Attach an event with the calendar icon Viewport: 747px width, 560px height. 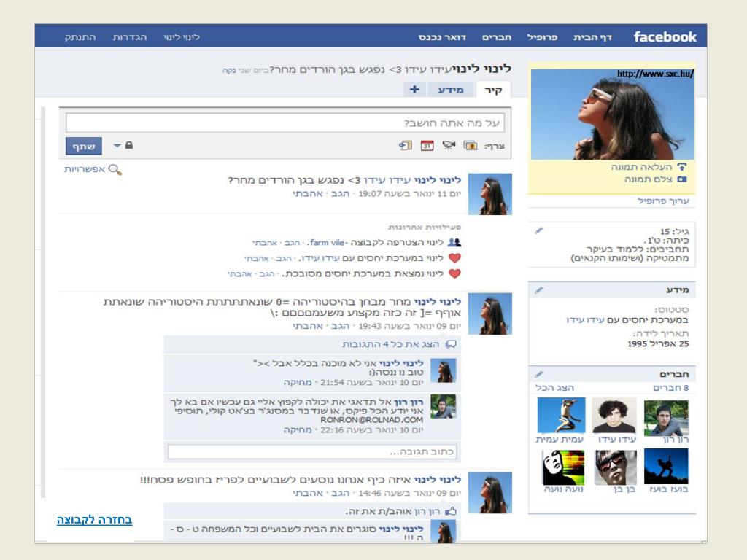[427, 146]
